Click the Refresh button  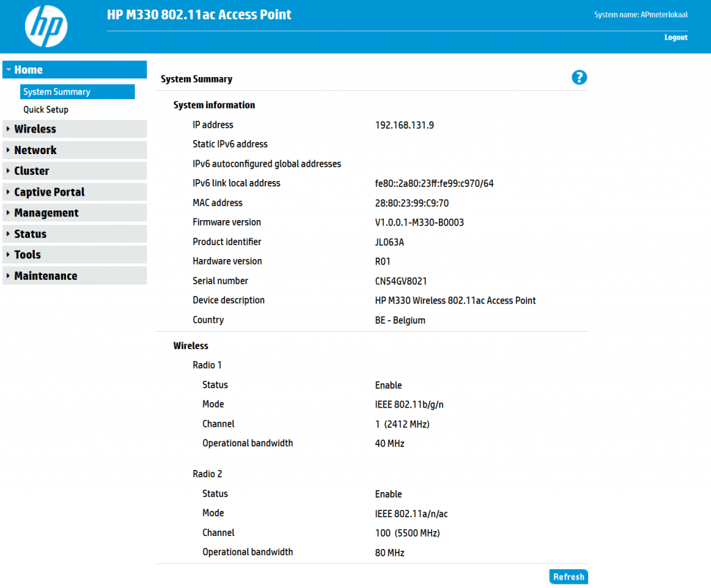pos(569,577)
